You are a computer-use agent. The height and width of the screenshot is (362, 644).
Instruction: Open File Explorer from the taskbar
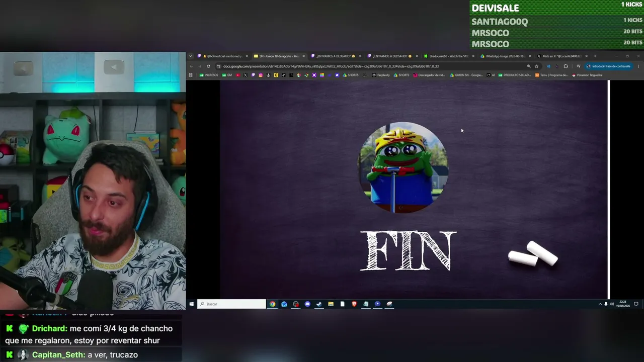[x=331, y=304]
